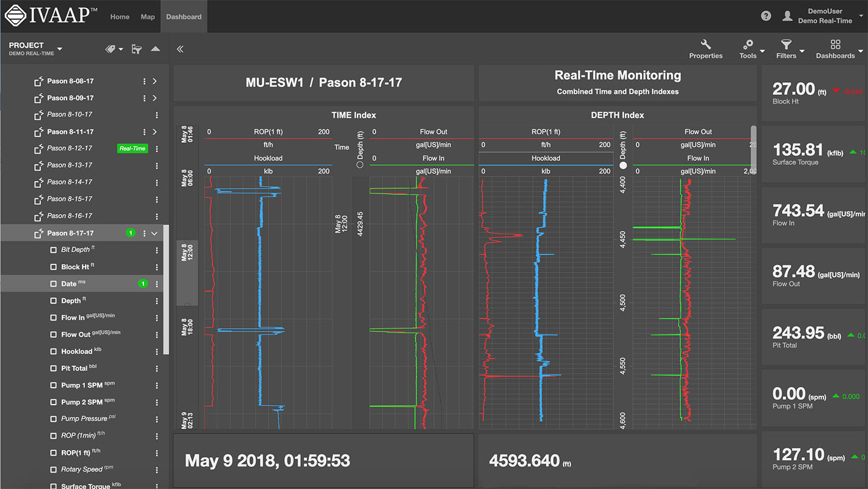Click the well icon beside Pason 8-14-17
This screenshot has height=489, width=868.
39,182
